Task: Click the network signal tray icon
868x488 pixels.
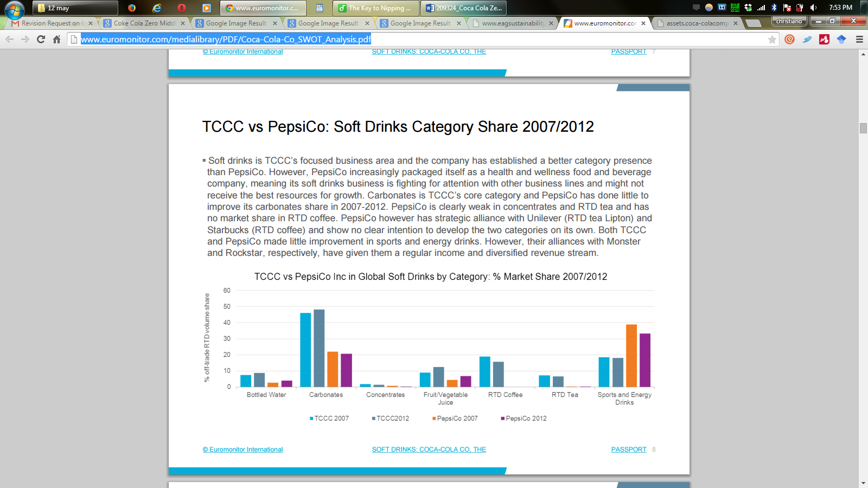Action: pos(761,8)
